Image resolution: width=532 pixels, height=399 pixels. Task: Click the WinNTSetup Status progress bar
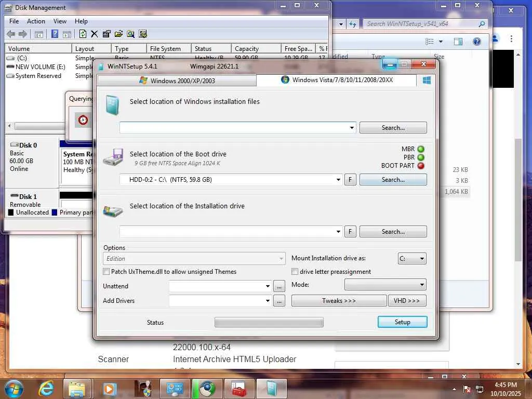point(269,322)
